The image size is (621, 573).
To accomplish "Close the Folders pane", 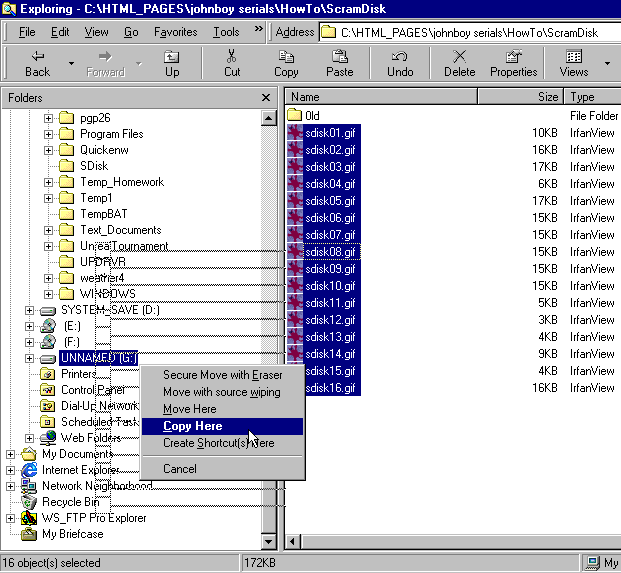I will [266, 98].
